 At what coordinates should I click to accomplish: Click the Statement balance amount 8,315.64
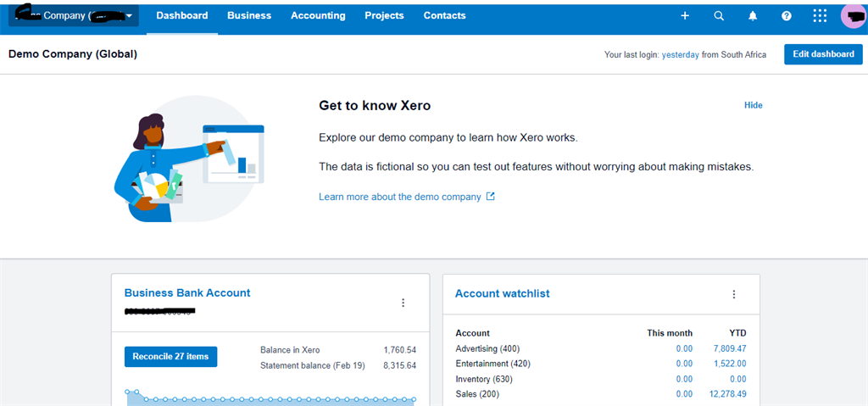[400, 365]
